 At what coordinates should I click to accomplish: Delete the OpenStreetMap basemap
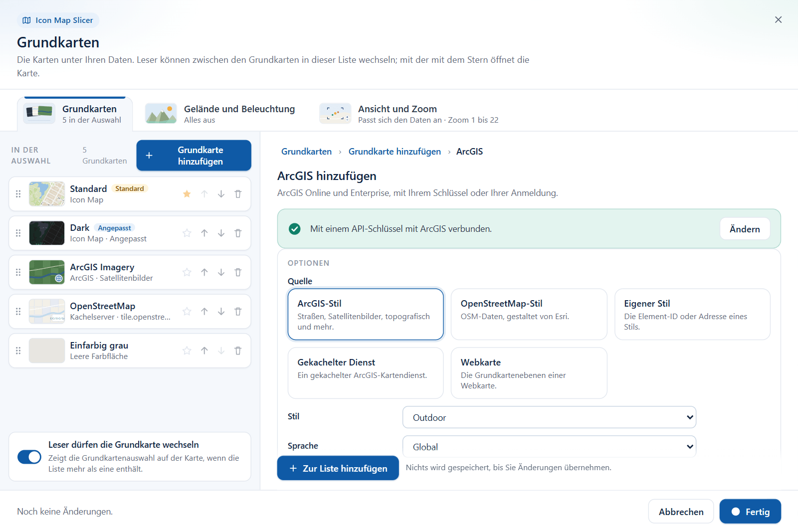tap(238, 311)
